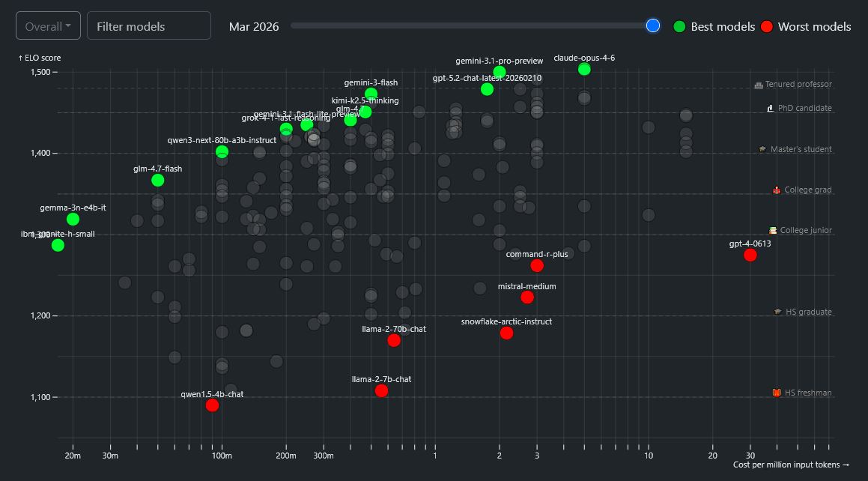Click the 20m x-axis tick label
Screen dimensions: 868x481
pyautogui.click(x=73, y=456)
